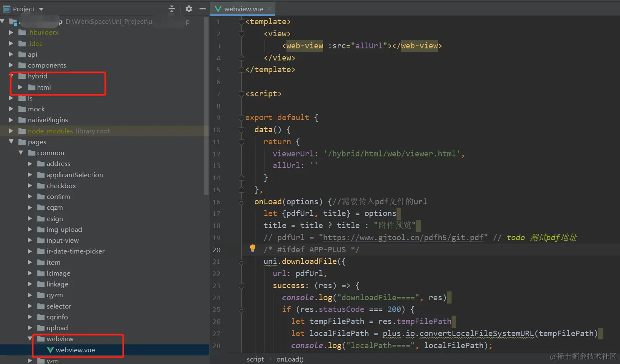The width and height of the screenshot is (620, 364).
Task: Click the nativePlugins folder icon
Action: [x=22, y=120]
